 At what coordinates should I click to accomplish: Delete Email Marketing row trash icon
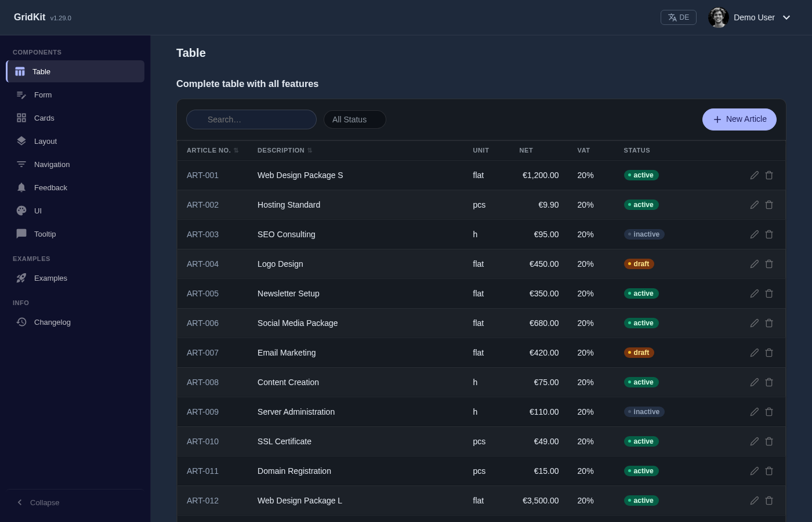tap(769, 353)
